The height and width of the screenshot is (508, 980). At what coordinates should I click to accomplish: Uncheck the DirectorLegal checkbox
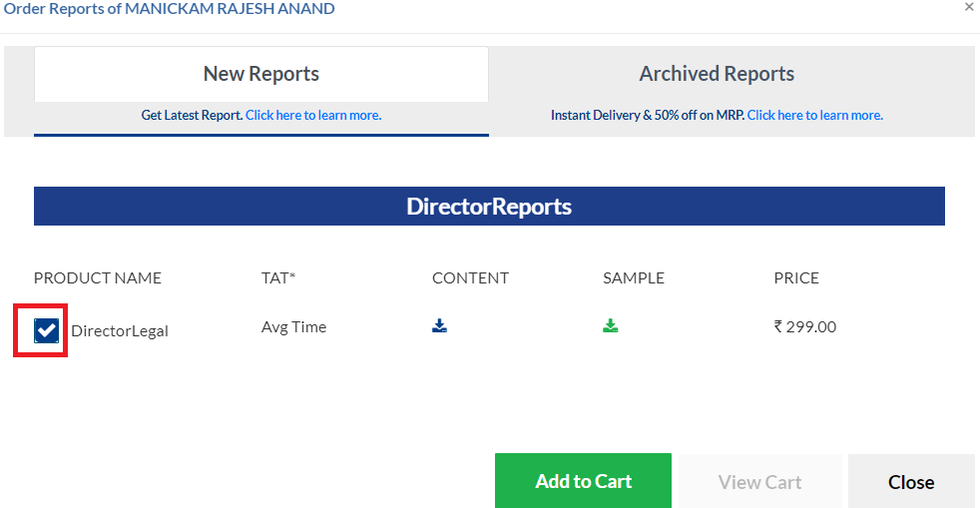tap(46, 330)
